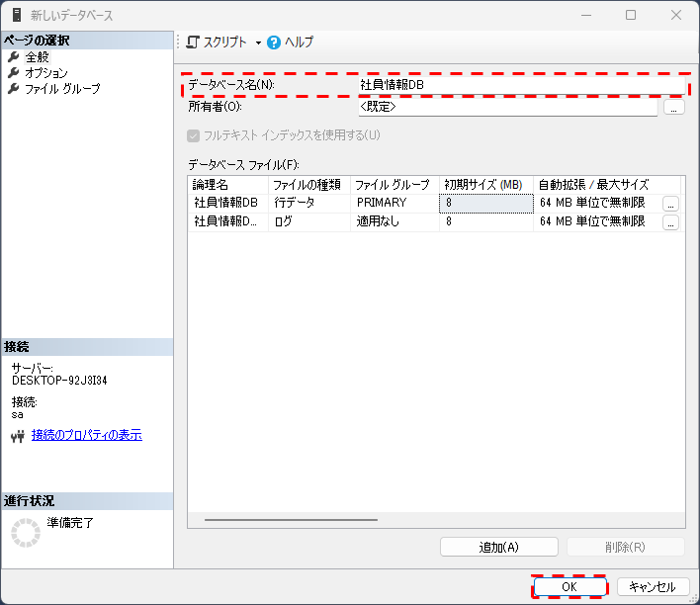Click the Script toolbar icon
Image resolution: width=700 pixels, height=605 pixels.
193,43
